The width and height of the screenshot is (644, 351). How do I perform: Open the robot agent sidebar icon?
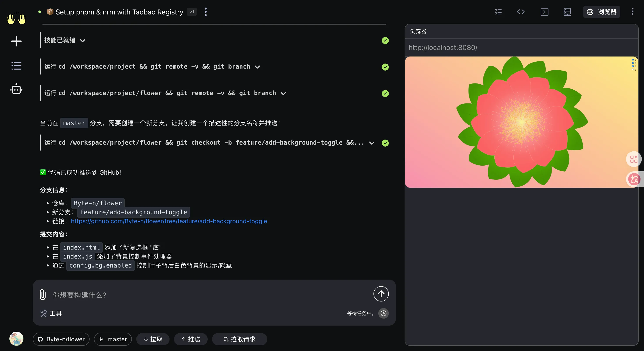click(16, 89)
